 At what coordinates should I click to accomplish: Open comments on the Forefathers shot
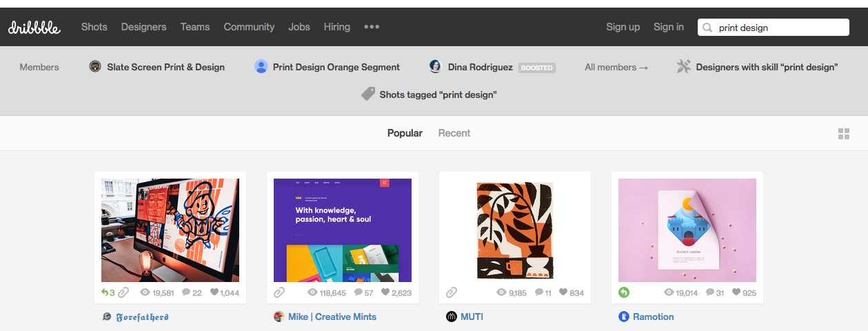192,292
